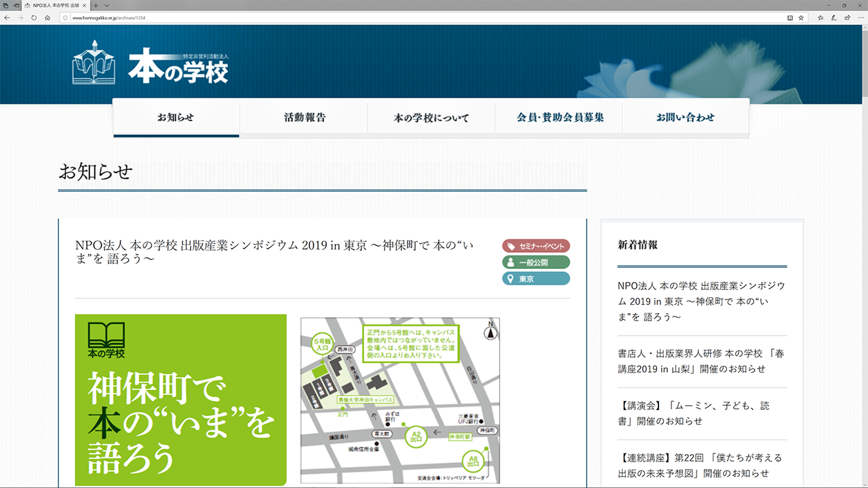Image resolution: width=868 pixels, height=488 pixels.
Task: Open the 本の学校について navigation tab
Action: click(431, 118)
